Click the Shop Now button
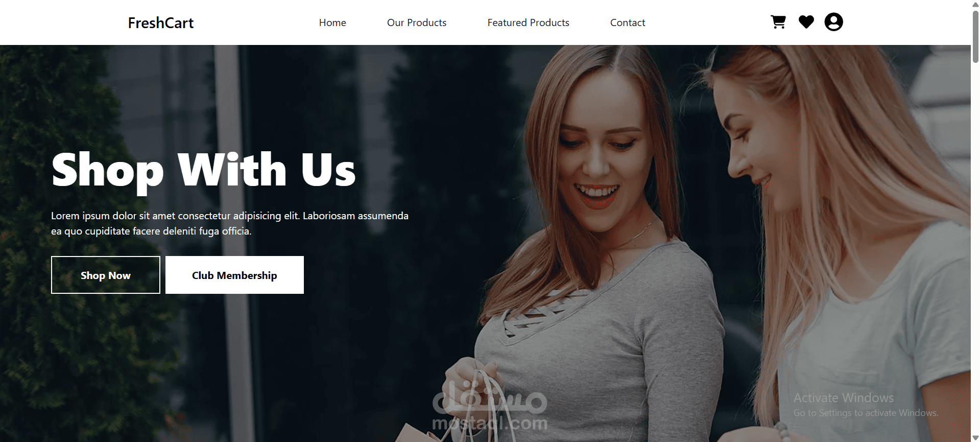 106,275
